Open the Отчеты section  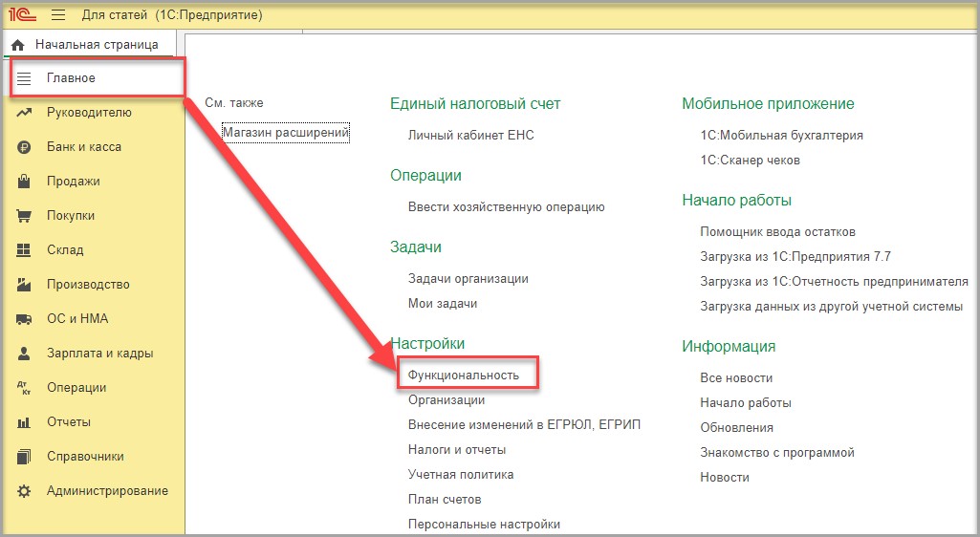click(69, 422)
